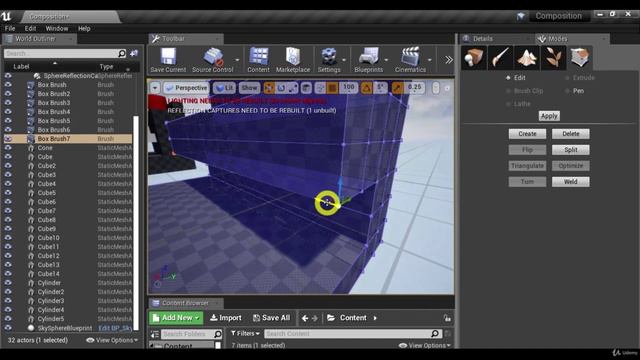This screenshot has width=640, height=360.
Task: Click the Delete geometry button
Action: point(571,134)
